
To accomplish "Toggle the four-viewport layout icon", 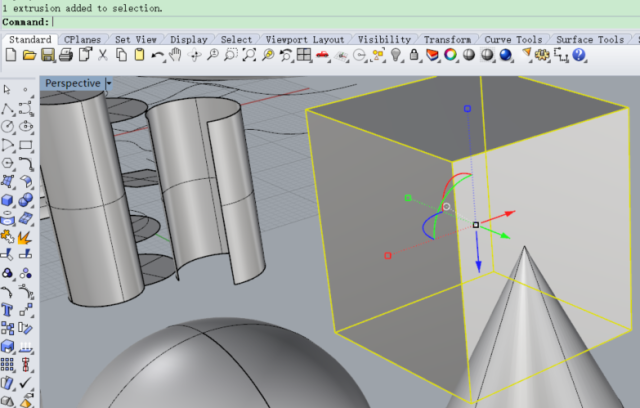I will coord(304,55).
